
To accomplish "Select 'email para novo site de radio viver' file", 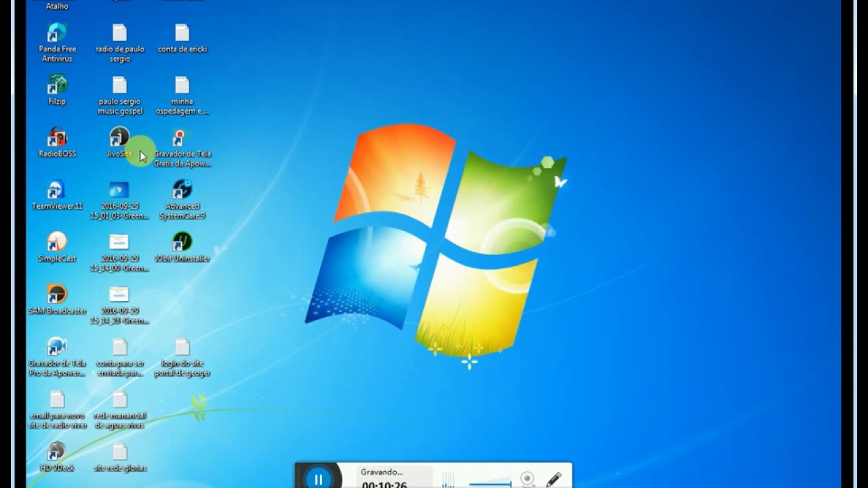I will pos(57,409).
